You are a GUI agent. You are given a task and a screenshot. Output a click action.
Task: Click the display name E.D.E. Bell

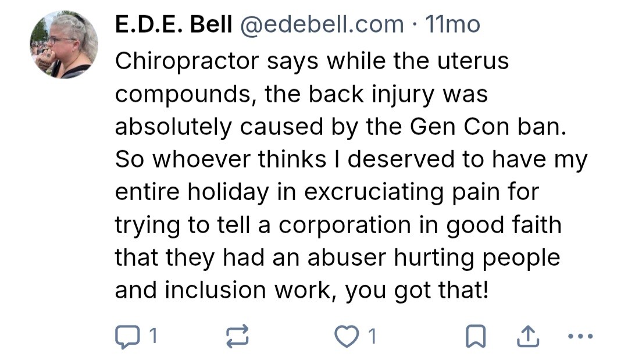pos(174,24)
